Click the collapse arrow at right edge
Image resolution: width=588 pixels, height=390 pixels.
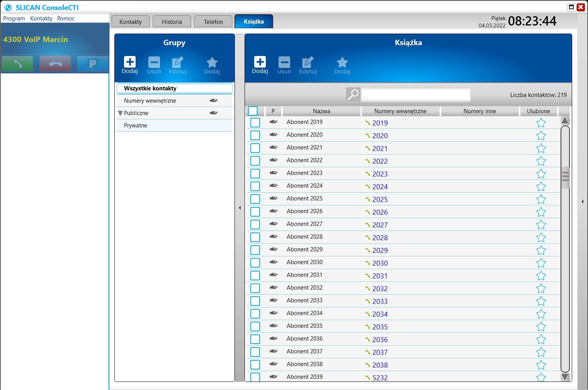(583, 202)
